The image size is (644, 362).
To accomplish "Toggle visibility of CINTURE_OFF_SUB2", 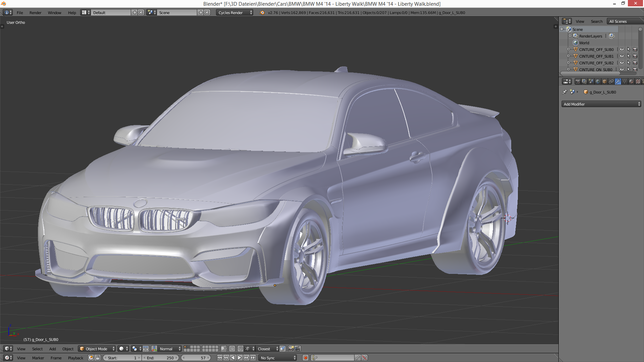I will tap(622, 63).
